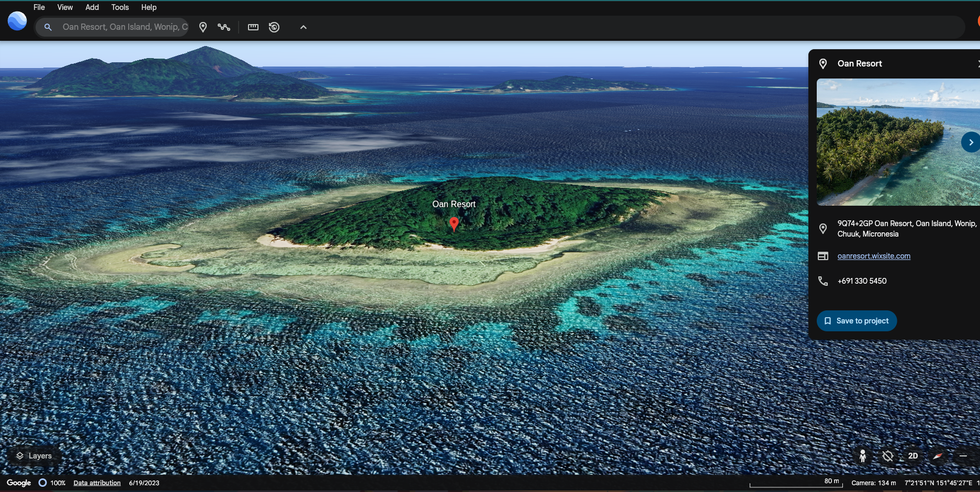Open the View menu
The image size is (980, 492).
point(64,7)
